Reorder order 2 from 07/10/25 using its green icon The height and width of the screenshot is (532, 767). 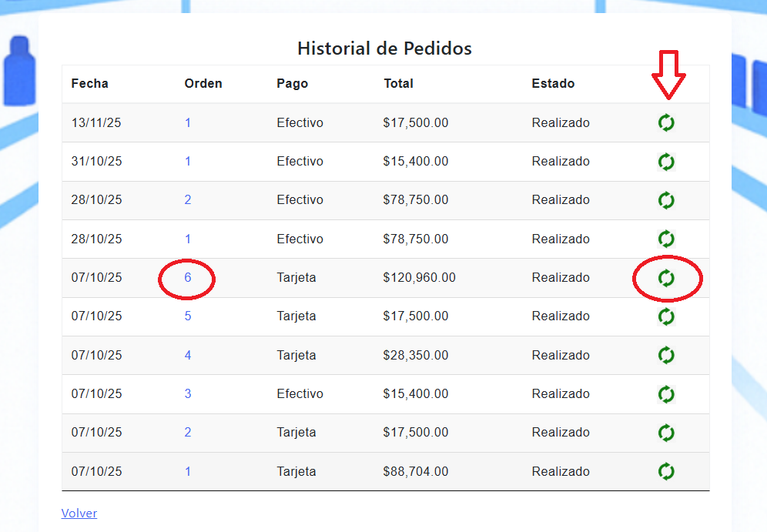666,433
